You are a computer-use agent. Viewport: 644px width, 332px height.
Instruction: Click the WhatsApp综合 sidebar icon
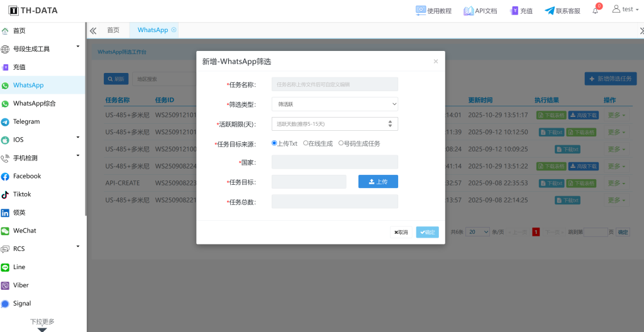[5, 104]
